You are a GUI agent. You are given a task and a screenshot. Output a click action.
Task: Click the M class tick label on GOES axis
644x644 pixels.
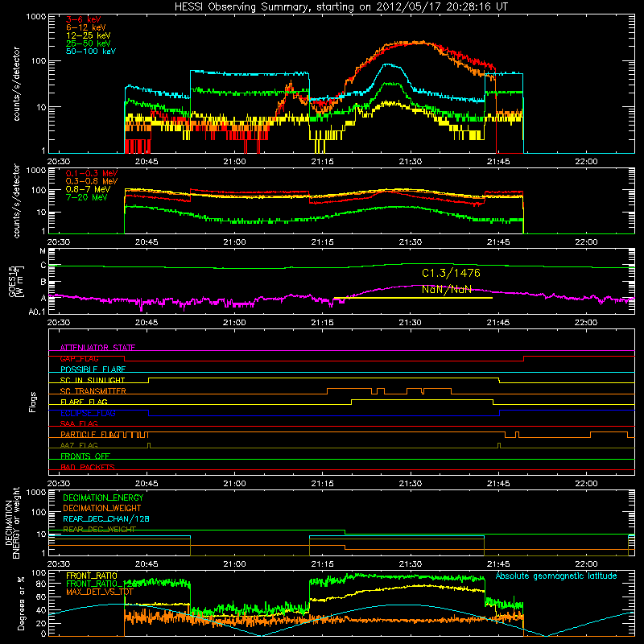pyautogui.click(x=43, y=251)
